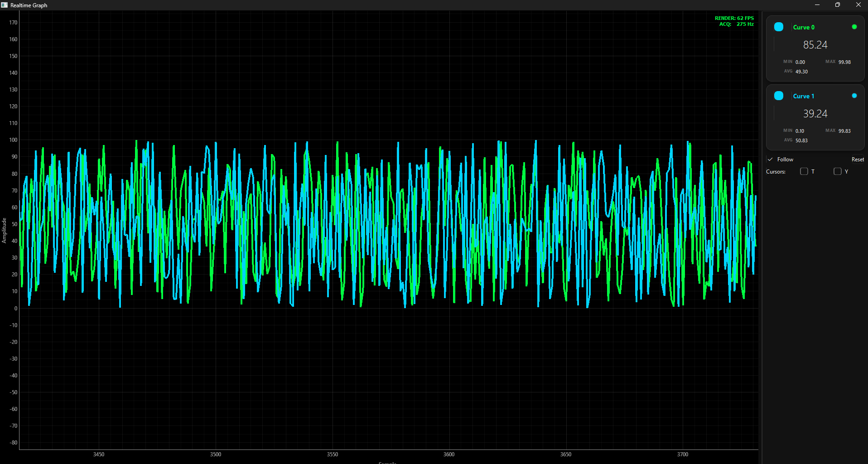Minimize the Realtime Graph window

click(817, 5)
